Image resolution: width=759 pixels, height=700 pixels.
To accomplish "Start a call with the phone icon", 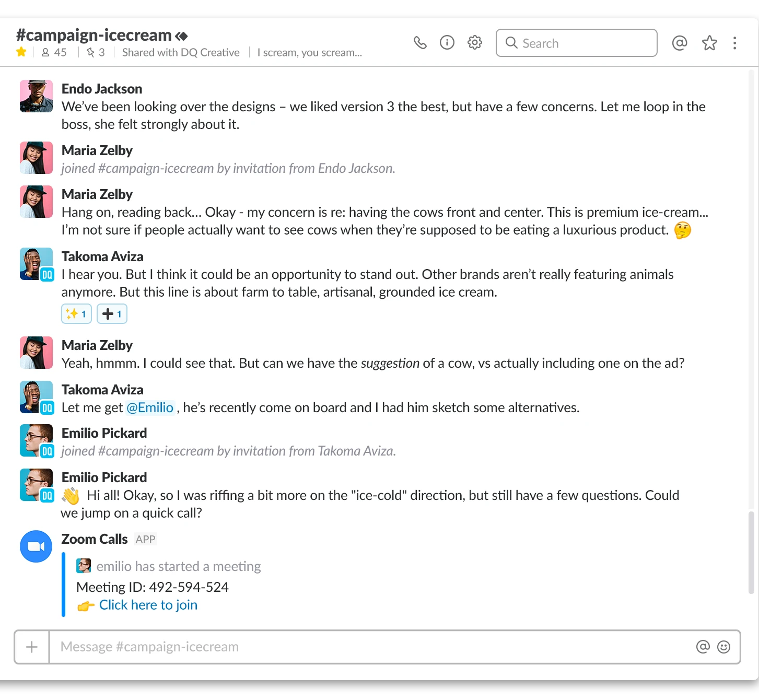I will coord(420,43).
